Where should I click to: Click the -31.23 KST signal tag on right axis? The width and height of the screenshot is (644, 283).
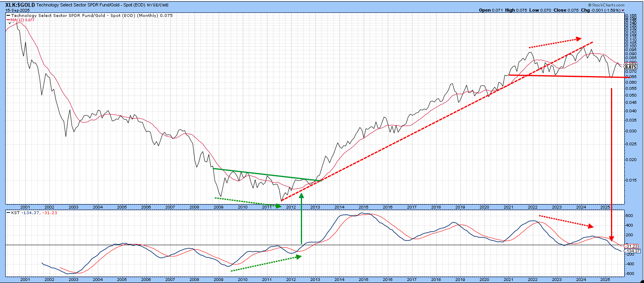pyautogui.click(x=632, y=246)
